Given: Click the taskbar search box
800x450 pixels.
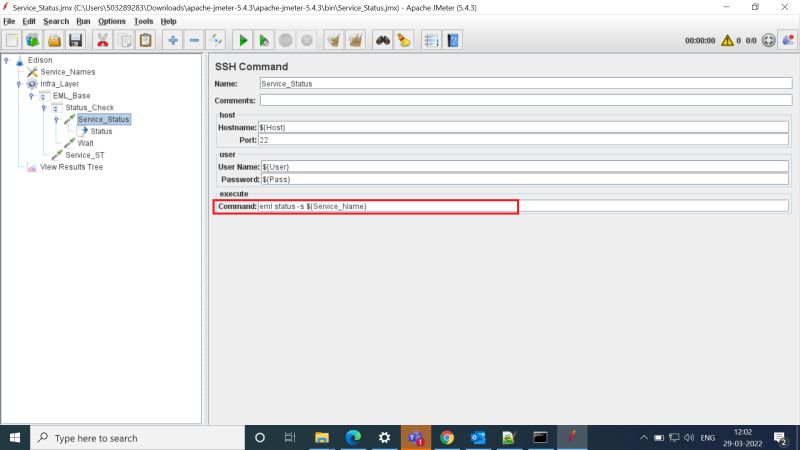Looking at the screenshot, I should (138, 438).
